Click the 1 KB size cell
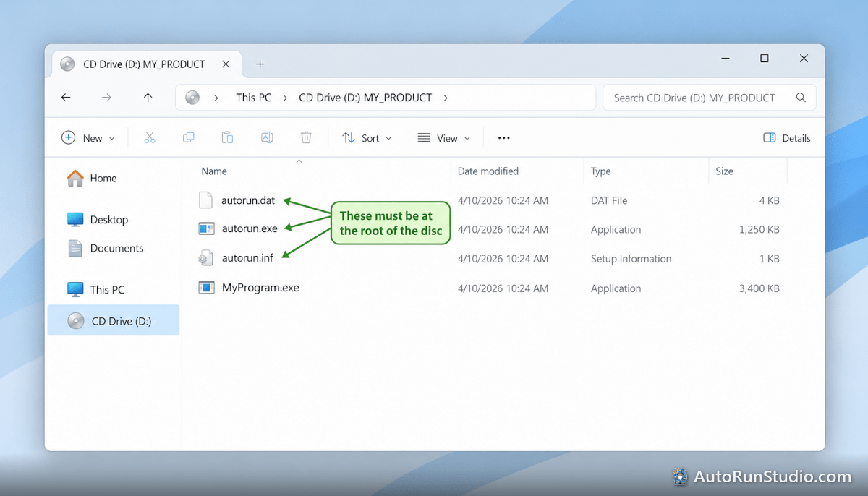Image resolution: width=868 pixels, height=496 pixels. pyautogui.click(x=770, y=258)
